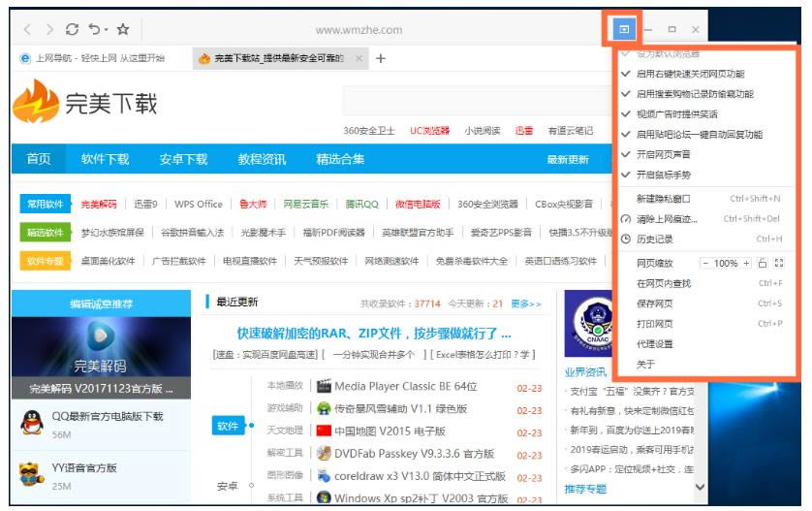
Task: Toggle fullscreen icon beside zoom controls
Action: [x=778, y=264]
